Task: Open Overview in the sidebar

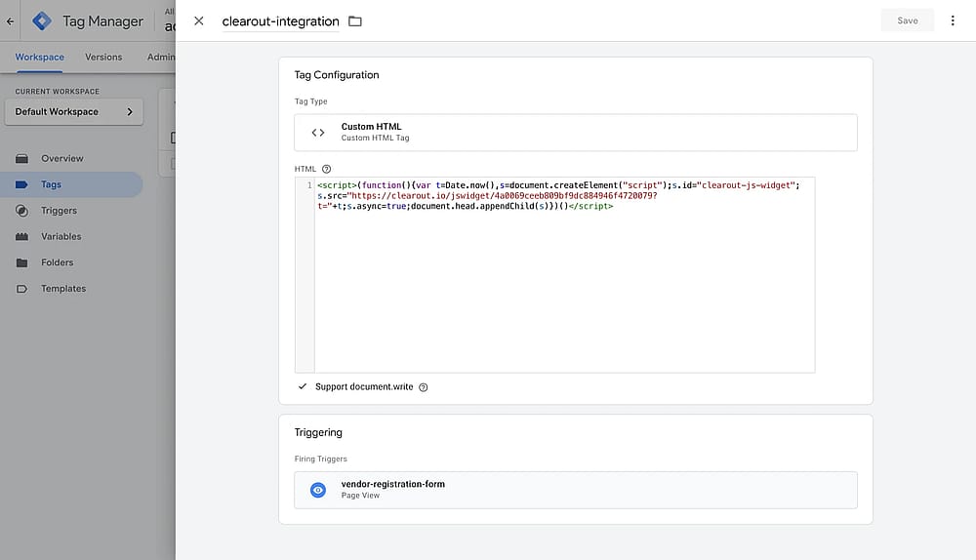Action: click(62, 159)
